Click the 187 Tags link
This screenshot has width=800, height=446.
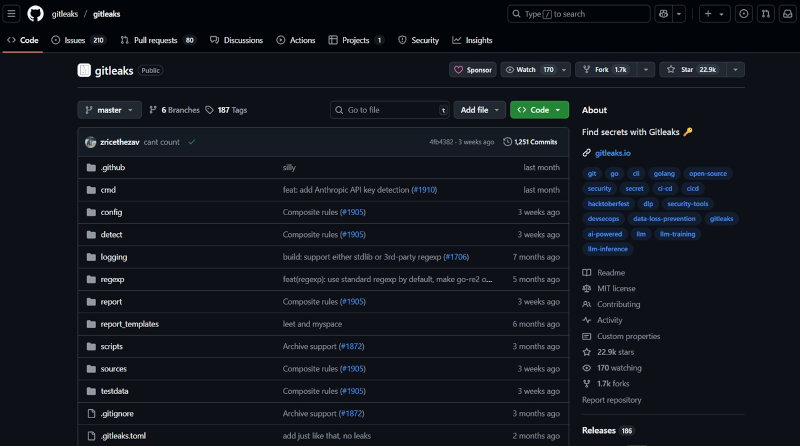226,110
